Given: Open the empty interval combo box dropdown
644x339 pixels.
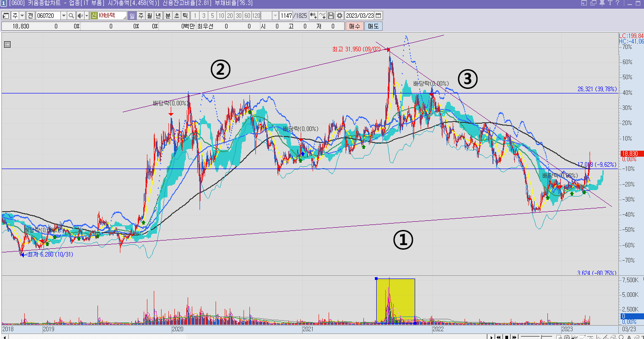Looking at the screenshot, I should (x=275, y=16).
